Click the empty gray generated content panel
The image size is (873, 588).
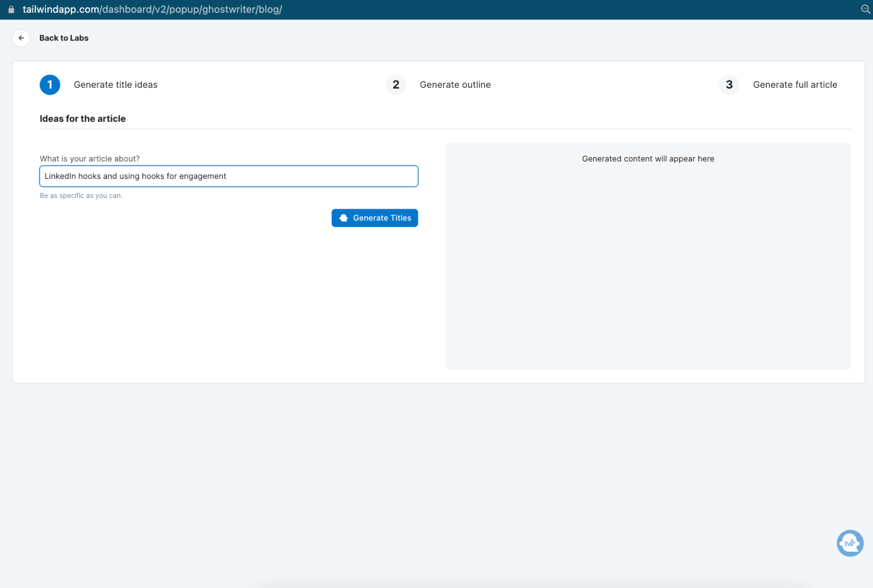tap(648, 271)
